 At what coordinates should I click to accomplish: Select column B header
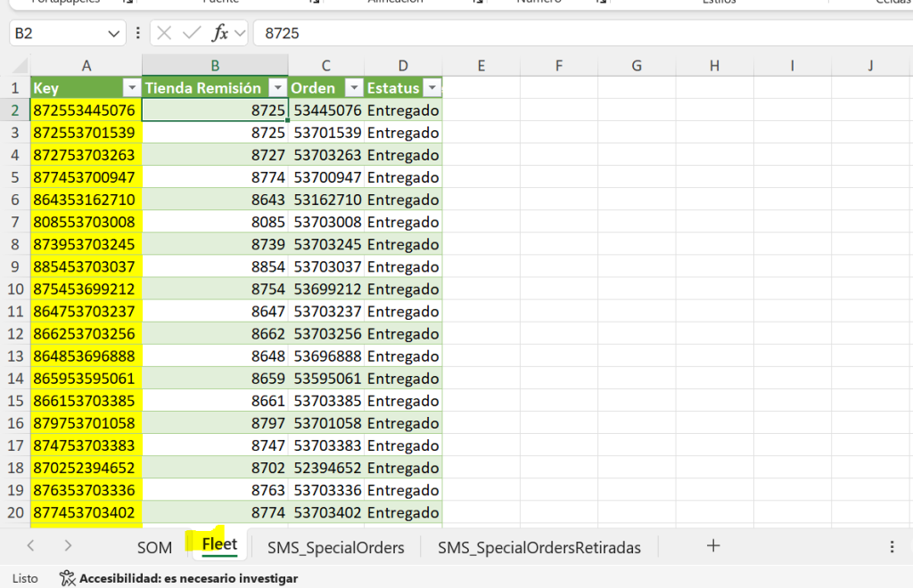click(215, 66)
